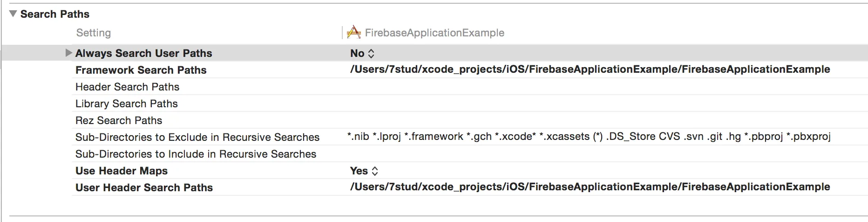
Task: Click the FirebaseApplicationExample column header label
Action: (434, 33)
